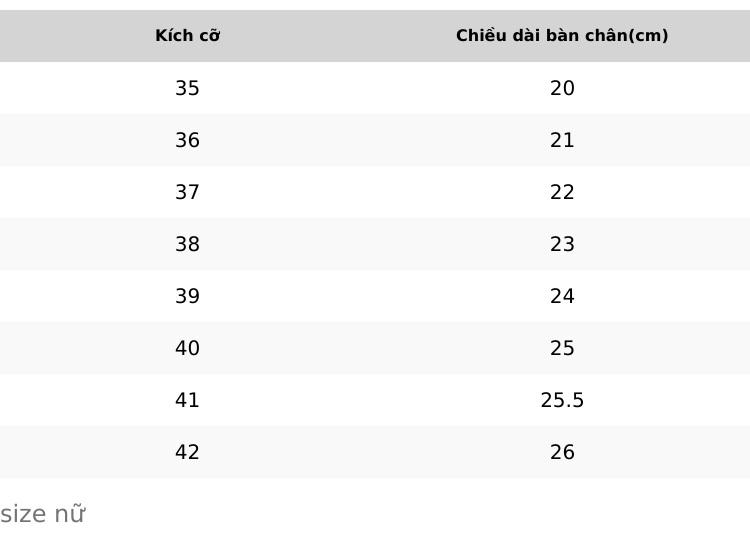Screen dimensions: 750x550
Task: Click foot length value 25
Action: [562, 348]
